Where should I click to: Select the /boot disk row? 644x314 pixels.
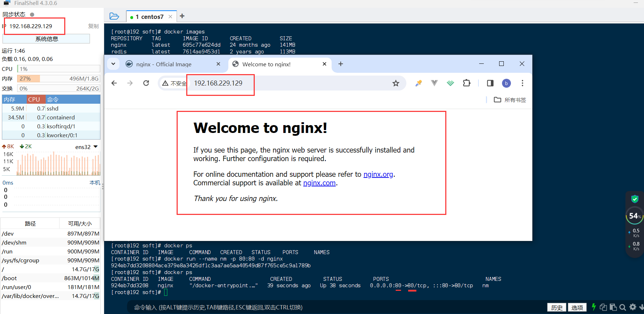pos(50,278)
